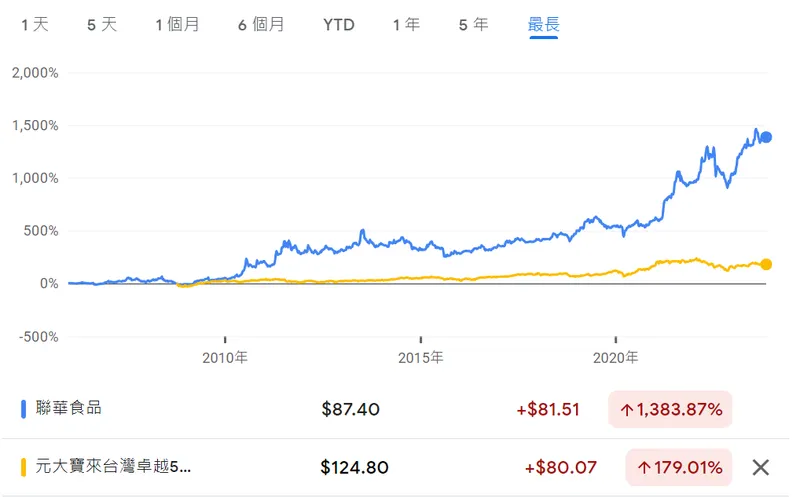Click the blue endpoint dot on chart
The height and width of the screenshot is (497, 800).
(x=766, y=138)
